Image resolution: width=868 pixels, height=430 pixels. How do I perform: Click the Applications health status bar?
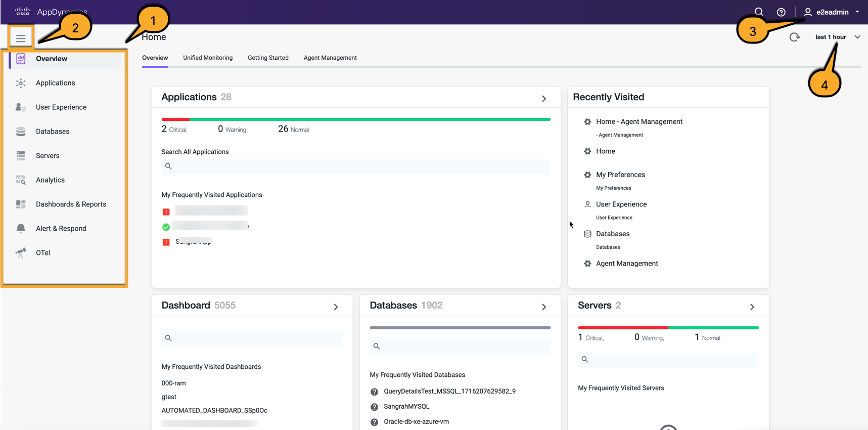click(356, 119)
